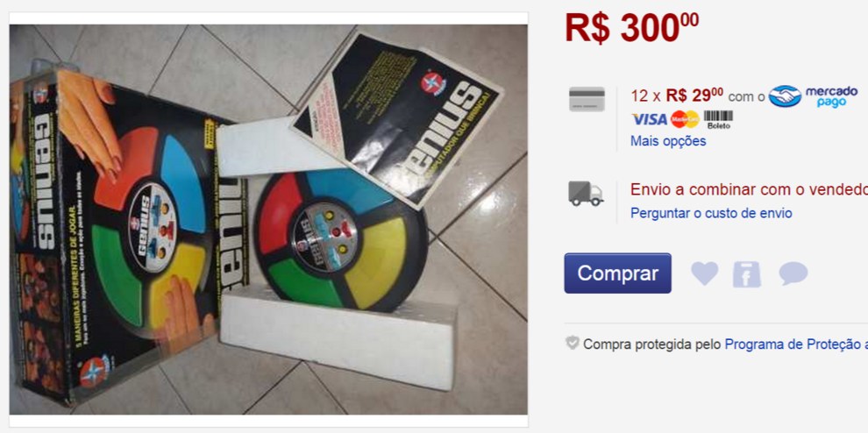
Task: Click the MasterCard logo
Action: click(x=685, y=119)
